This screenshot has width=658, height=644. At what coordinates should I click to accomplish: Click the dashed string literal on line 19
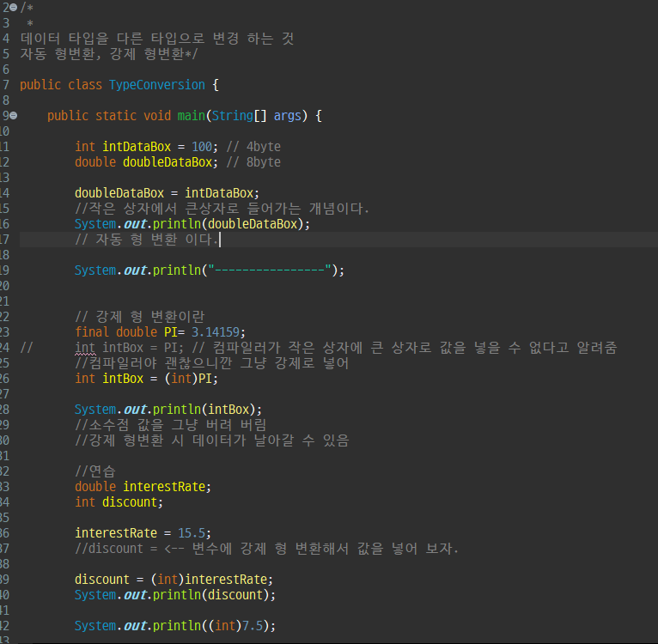(x=271, y=270)
